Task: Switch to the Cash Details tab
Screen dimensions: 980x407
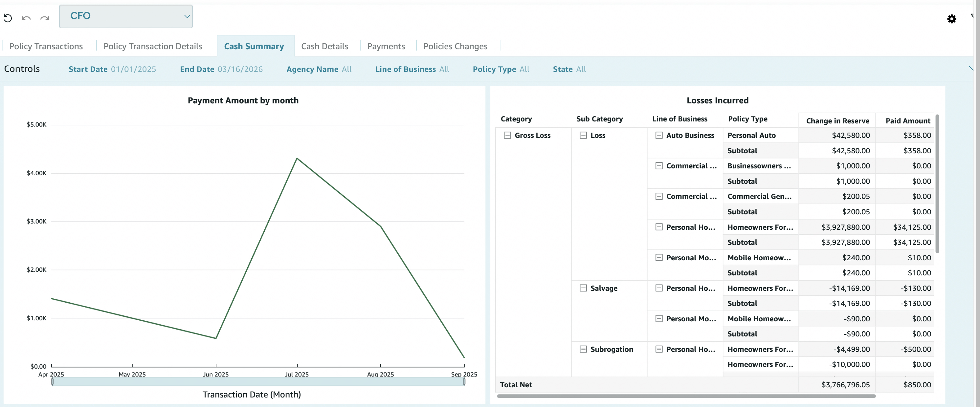Action: tap(324, 46)
